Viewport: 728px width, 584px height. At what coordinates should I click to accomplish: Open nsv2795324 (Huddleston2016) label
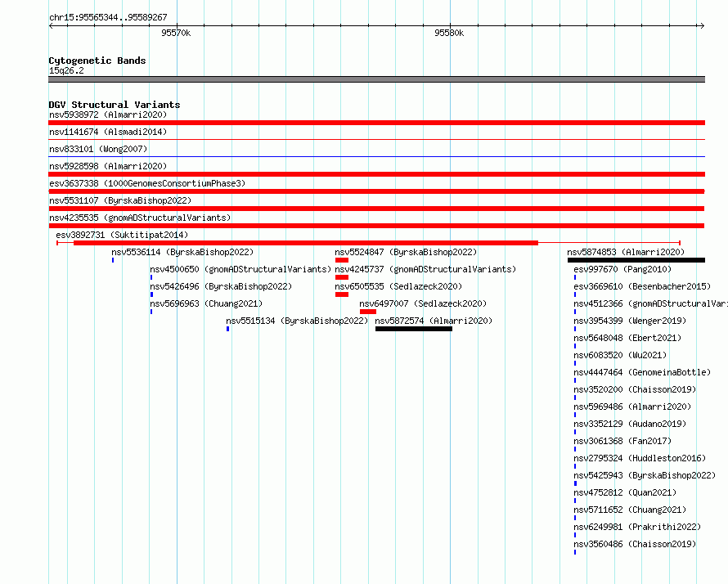[x=640, y=458]
